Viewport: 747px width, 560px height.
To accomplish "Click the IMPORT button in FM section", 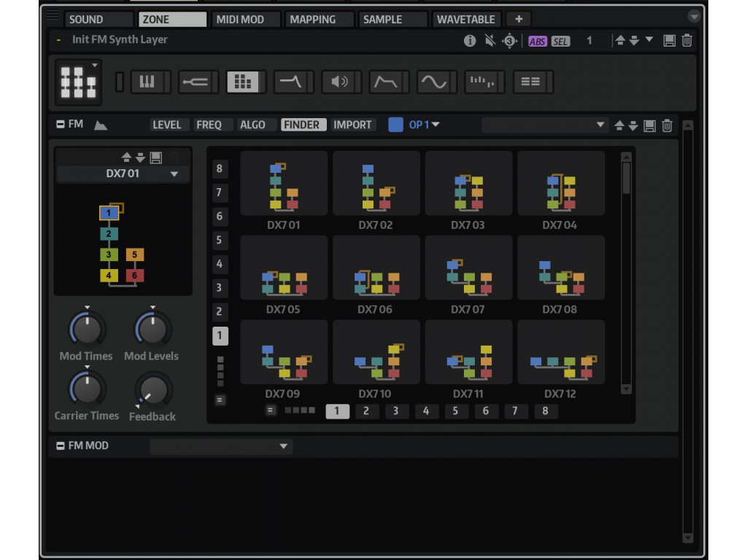I will [x=352, y=125].
